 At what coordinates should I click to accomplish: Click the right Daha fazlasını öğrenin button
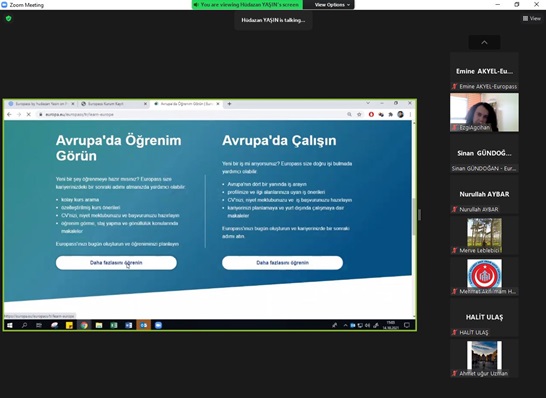(282, 263)
